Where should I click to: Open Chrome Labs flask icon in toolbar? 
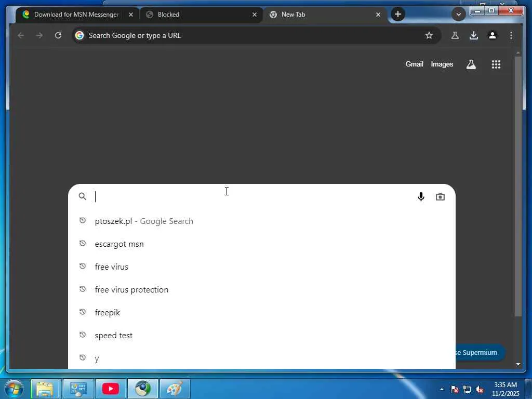point(455,35)
